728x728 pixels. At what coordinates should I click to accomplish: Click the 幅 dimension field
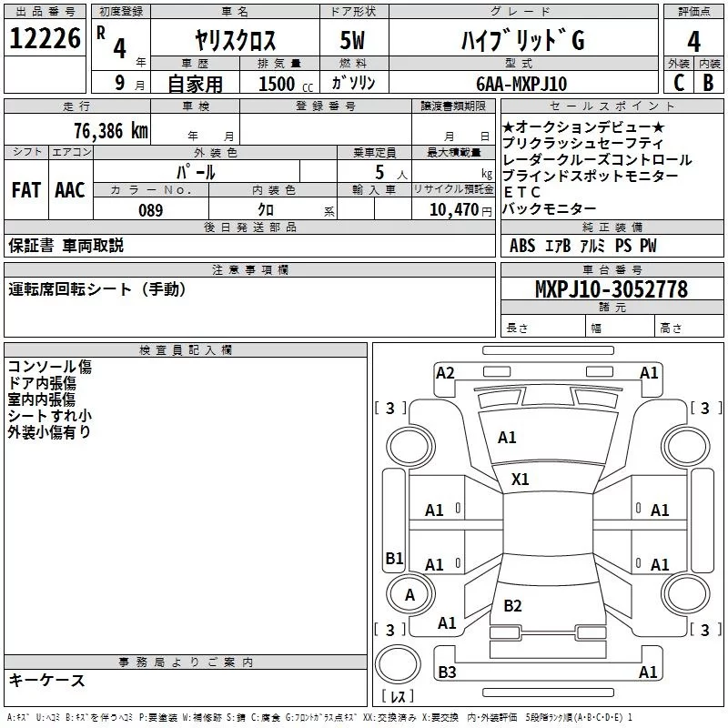point(620,328)
